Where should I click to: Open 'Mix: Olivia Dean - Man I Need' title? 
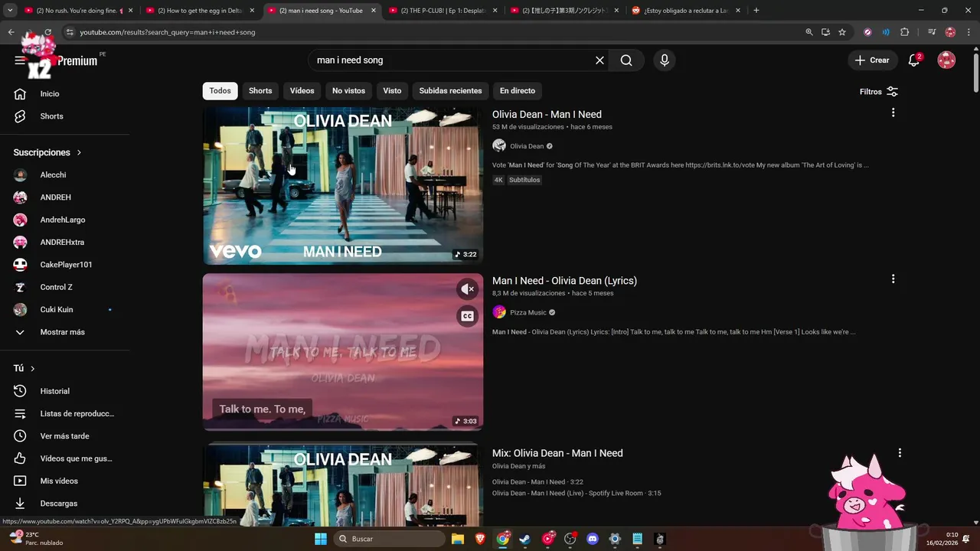[x=557, y=453]
